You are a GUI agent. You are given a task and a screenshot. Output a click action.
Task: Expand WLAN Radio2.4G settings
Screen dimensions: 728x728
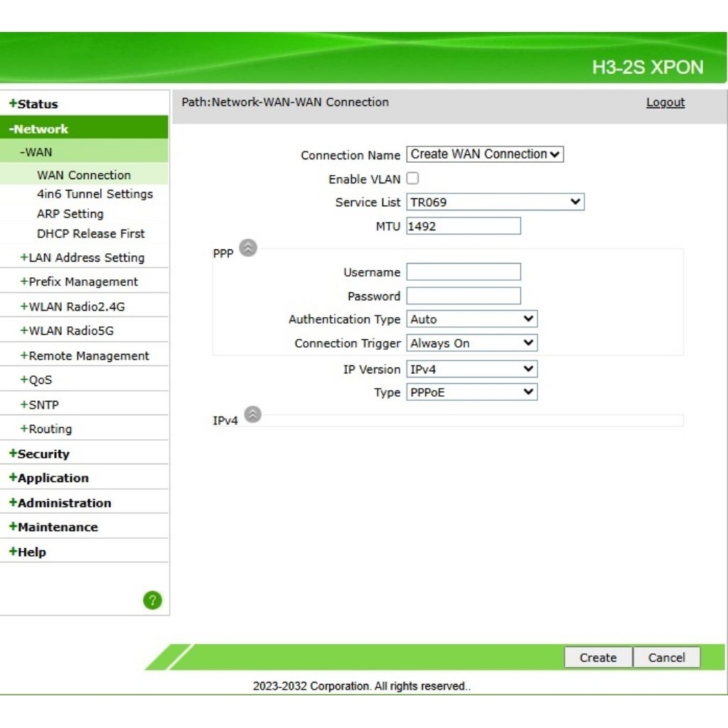[x=73, y=306]
